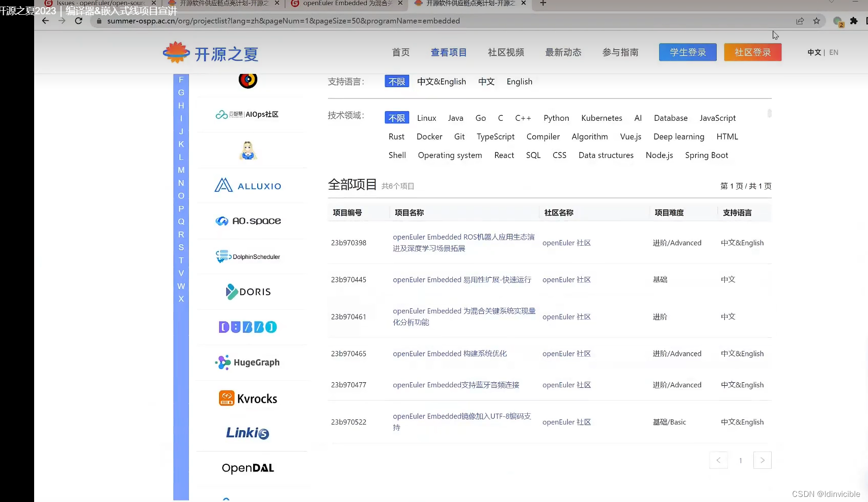Select the DUBBO community logo
The width and height of the screenshot is (868, 502).
[x=248, y=327]
